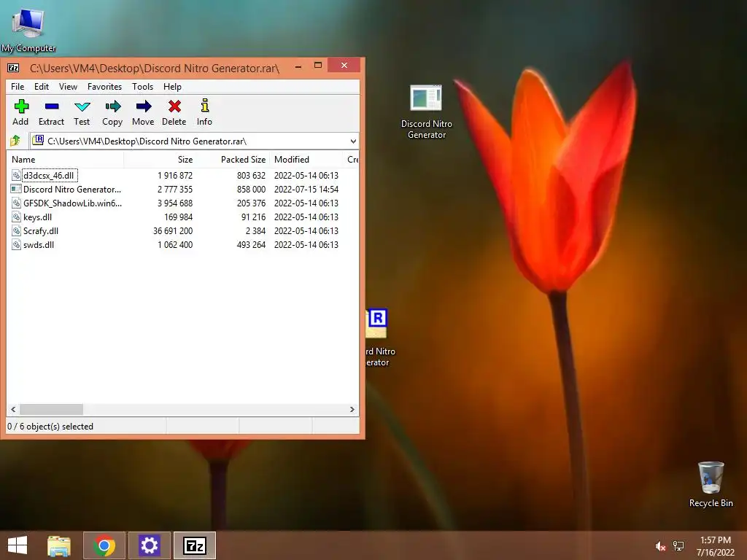Click the size value 3 954 688
The height and width of the screenshot is (560, 747).
[175, 203]
